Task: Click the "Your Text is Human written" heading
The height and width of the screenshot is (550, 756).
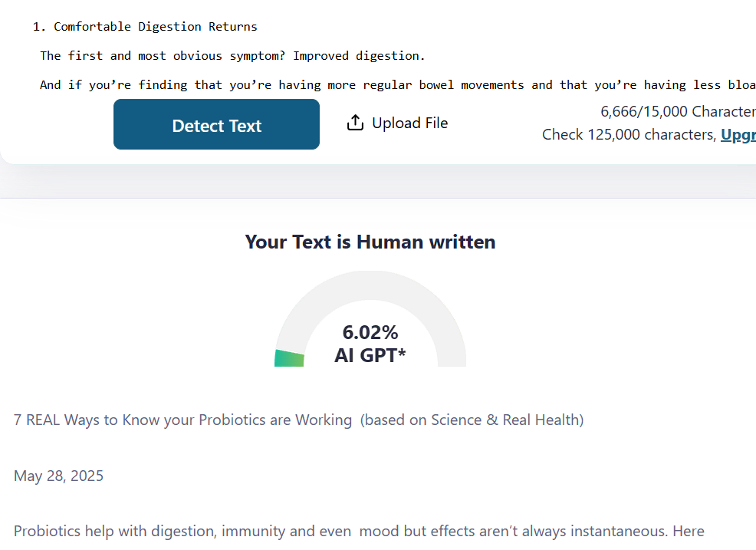Action: coord(370,242)
